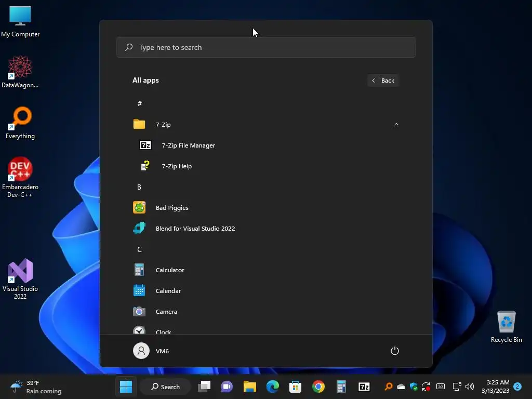
Task: Go Back from All apps list
Action: [x=383, y=81]
